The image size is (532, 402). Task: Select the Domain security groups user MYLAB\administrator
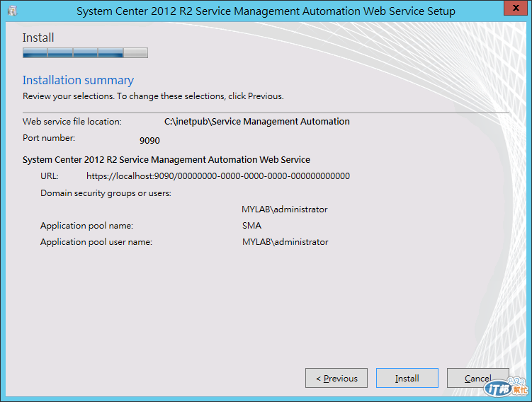click(284, 209)
